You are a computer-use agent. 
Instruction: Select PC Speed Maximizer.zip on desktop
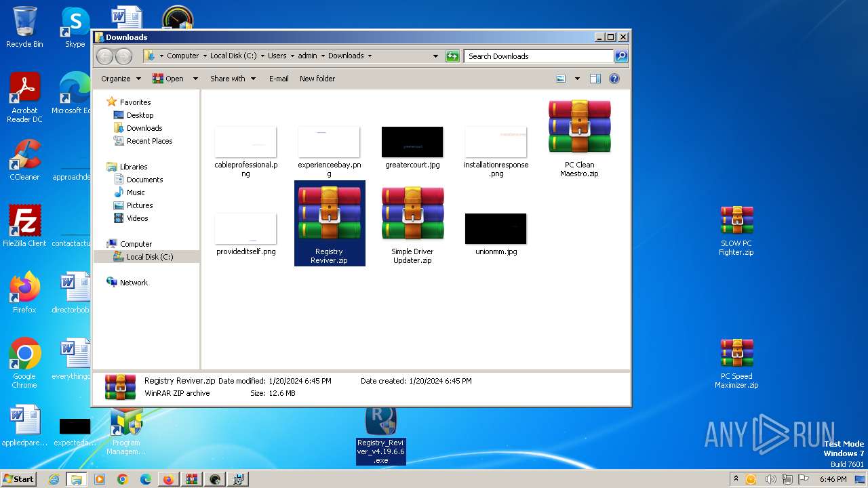[736, 363]
